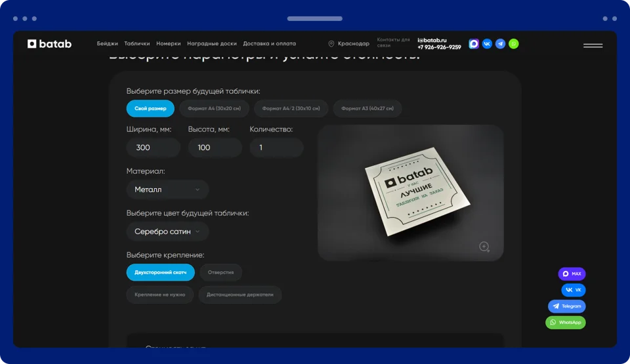Screen dimensions: 630x364
Task: Select Формат A3 (40x27 см) size
Action: (x=367, y=108)
